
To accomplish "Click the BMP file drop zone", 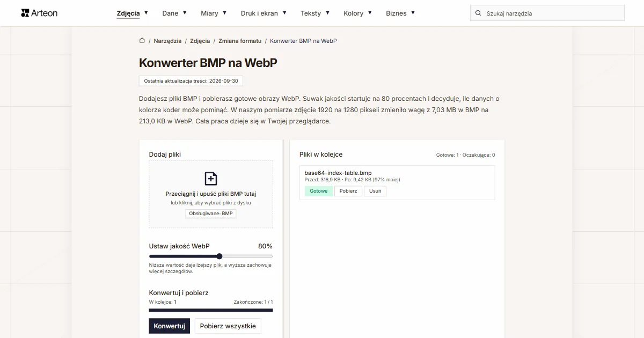I will [211, 194].
